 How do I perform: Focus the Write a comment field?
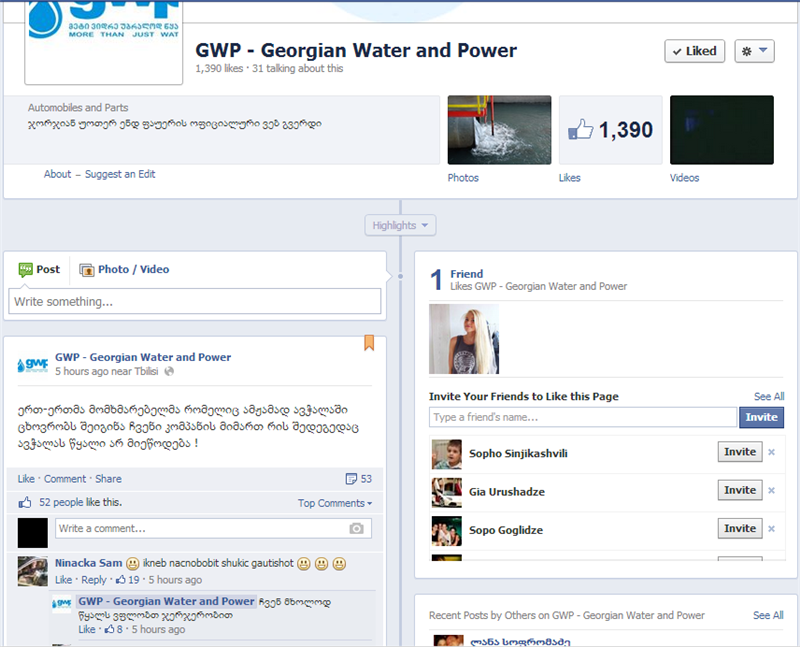tap(213, 528)
